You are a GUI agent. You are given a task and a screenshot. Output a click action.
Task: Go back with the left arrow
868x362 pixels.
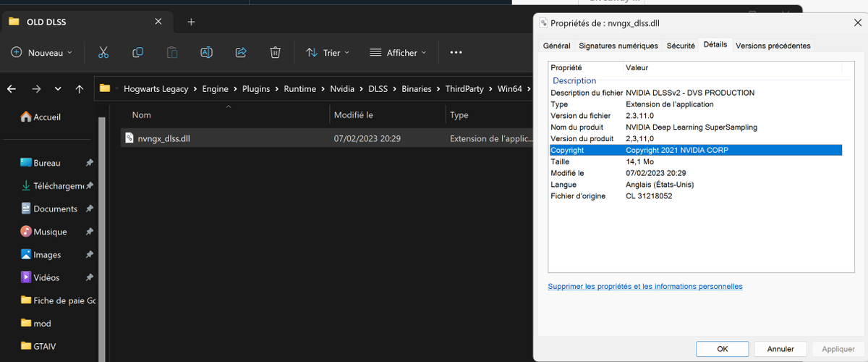click(x=12, y=89)
